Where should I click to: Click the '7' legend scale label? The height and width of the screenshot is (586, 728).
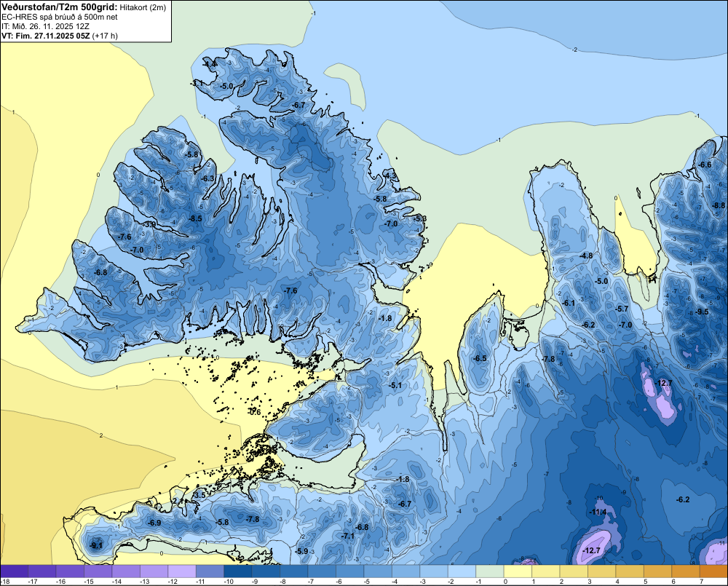pyautogui.click(x=701, y=582)
